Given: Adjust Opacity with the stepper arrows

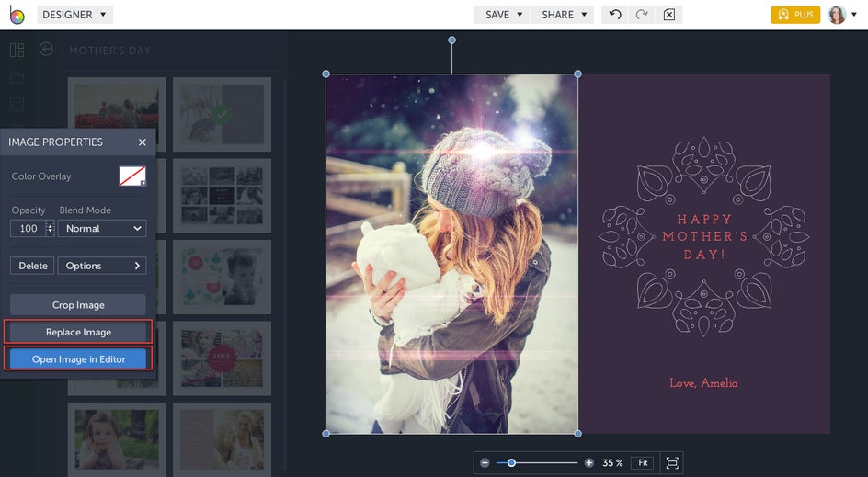Looking at the screenshot, I should tap(51, 228).
